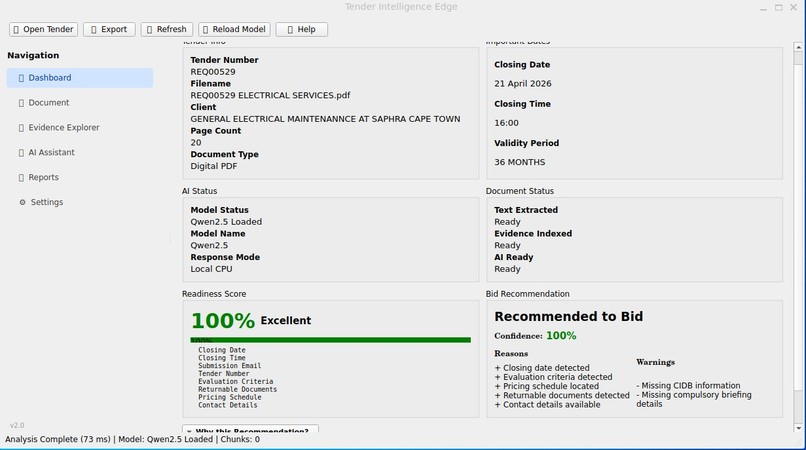Click the Digital PDF document type value
806x450 pixels.
[214, 167]
